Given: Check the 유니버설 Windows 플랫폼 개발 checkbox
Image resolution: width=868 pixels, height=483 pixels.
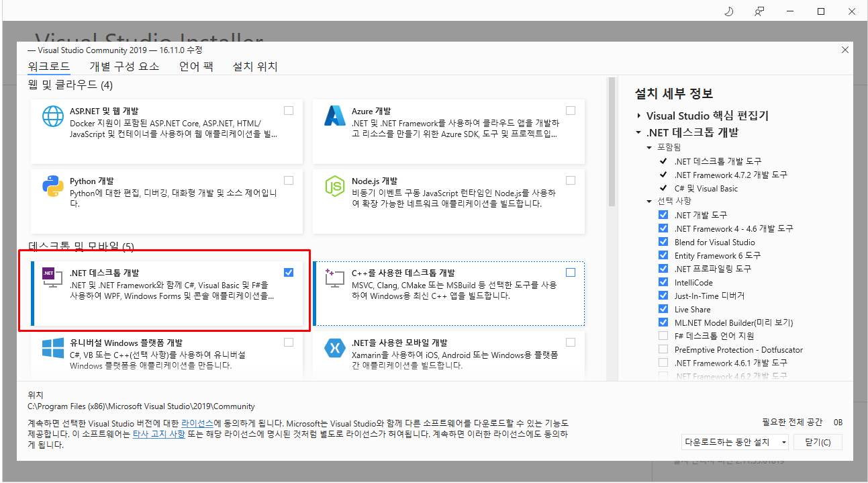Looking at the screenshot, I should 289,342.
